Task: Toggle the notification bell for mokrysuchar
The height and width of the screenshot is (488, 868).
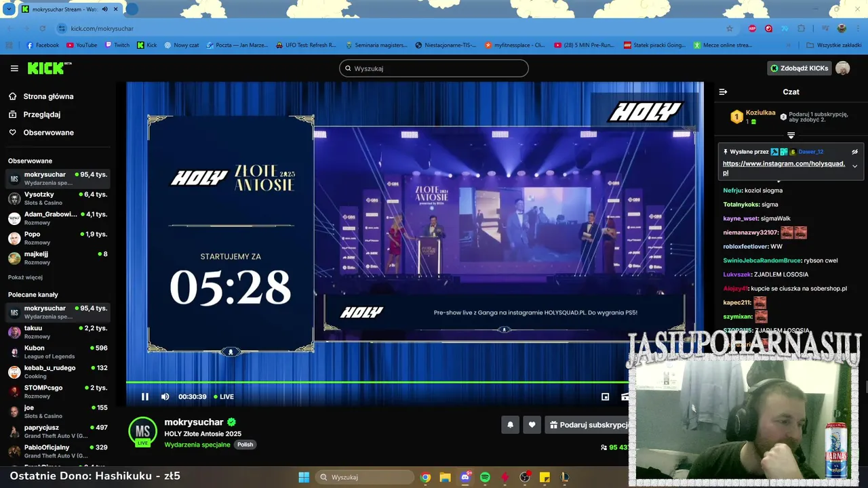Action: point(510,425)
